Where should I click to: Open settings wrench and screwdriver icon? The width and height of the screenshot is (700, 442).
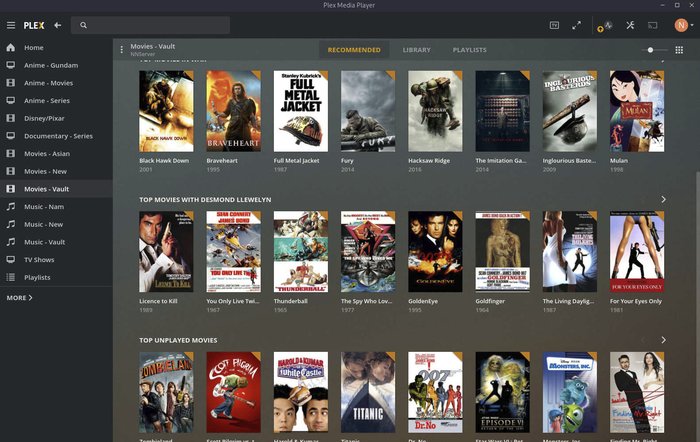(630, 25)
